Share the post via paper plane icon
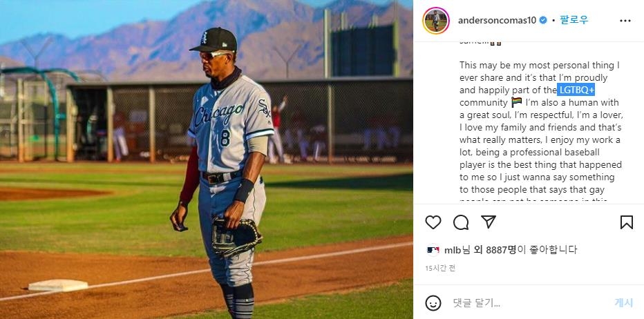Image resolution: width=644 pixels, height=319 pixels. (x=489, y=222)
